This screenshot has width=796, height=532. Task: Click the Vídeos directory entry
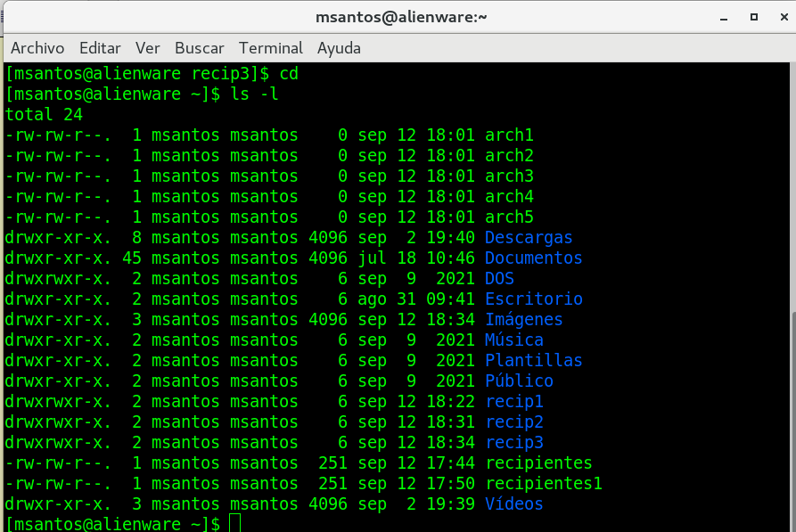pos(513,504)
